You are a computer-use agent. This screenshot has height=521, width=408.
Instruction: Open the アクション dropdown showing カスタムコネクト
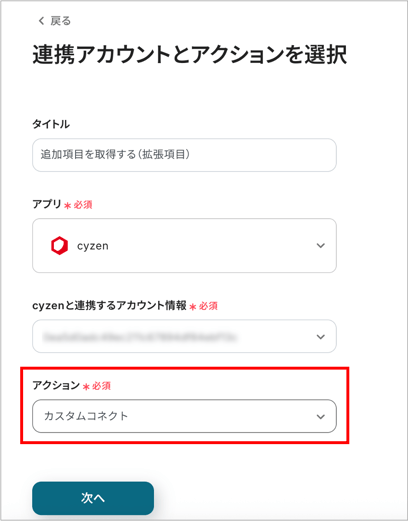pos(184,416)
